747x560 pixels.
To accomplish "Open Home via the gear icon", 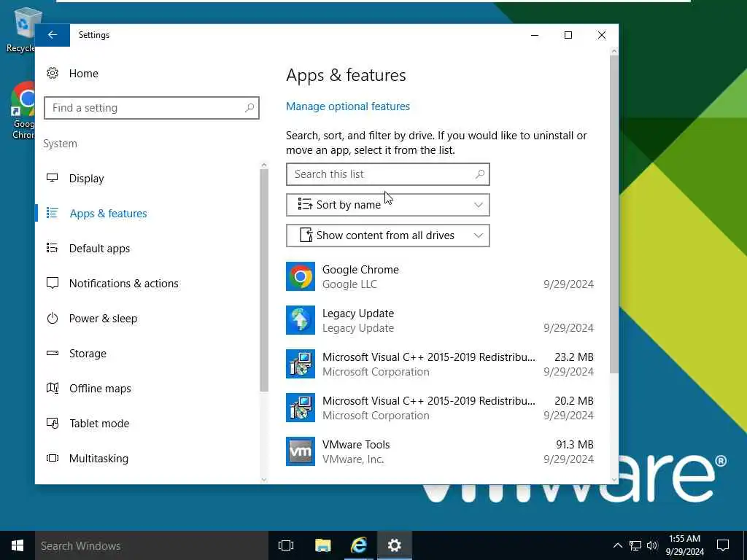I will pyautogui.click(x=53, y=73).
